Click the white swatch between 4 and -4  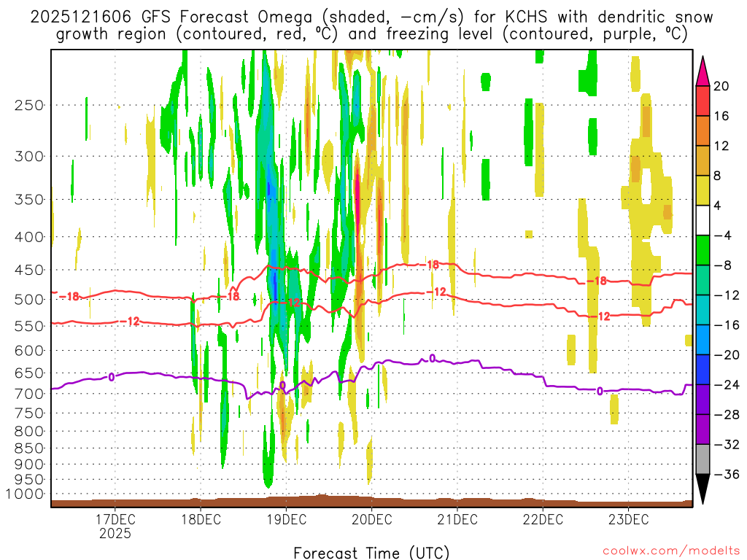coord(703,220)
